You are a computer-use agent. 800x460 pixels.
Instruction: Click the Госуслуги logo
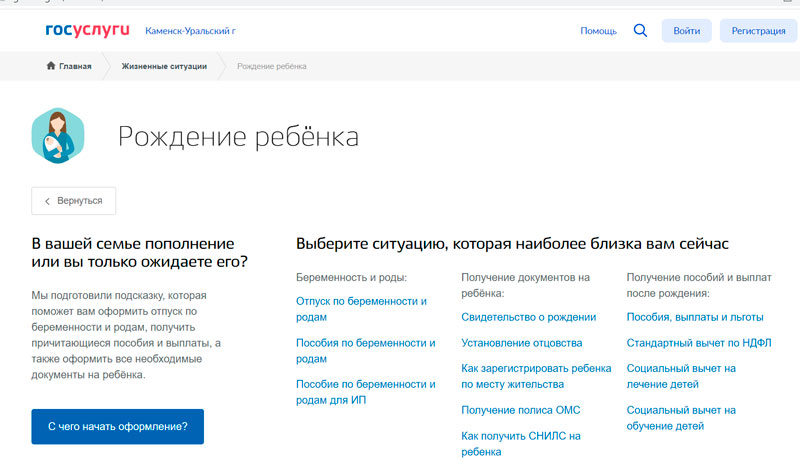88,31
